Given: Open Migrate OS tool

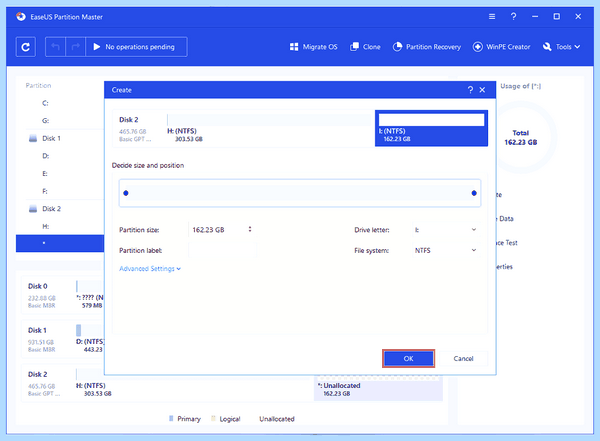Looking at the screenshot, I should (x=314, y=47).
